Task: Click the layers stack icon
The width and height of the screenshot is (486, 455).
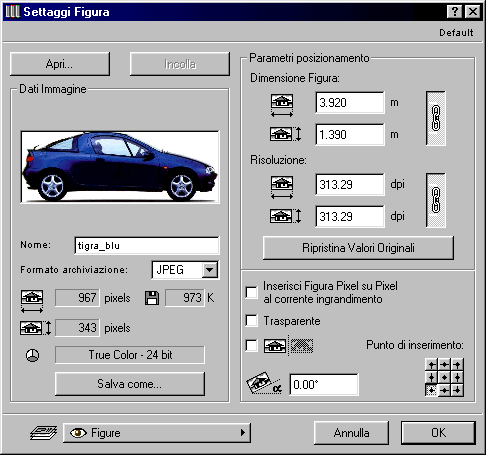Action: (x=43, y=433)
